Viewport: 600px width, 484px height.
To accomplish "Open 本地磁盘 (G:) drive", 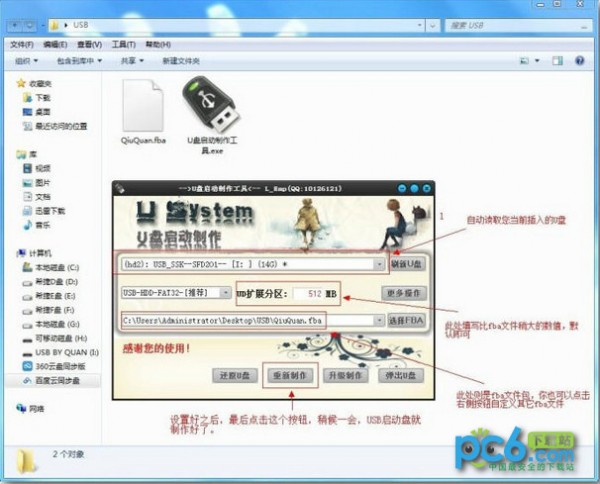I will click(51, 324).
